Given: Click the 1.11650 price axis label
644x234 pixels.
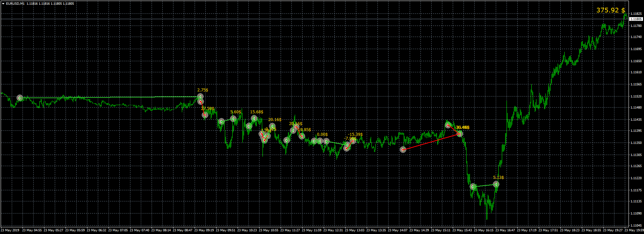Looking at the screenshot, I should pyautogui.click(x=635, y=61).
